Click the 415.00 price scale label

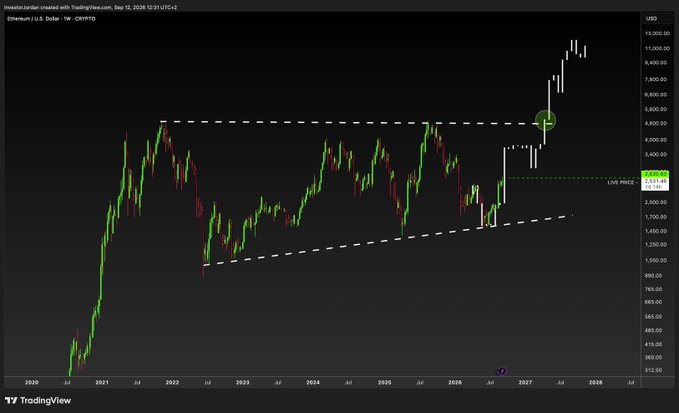(x=653, y=345)
